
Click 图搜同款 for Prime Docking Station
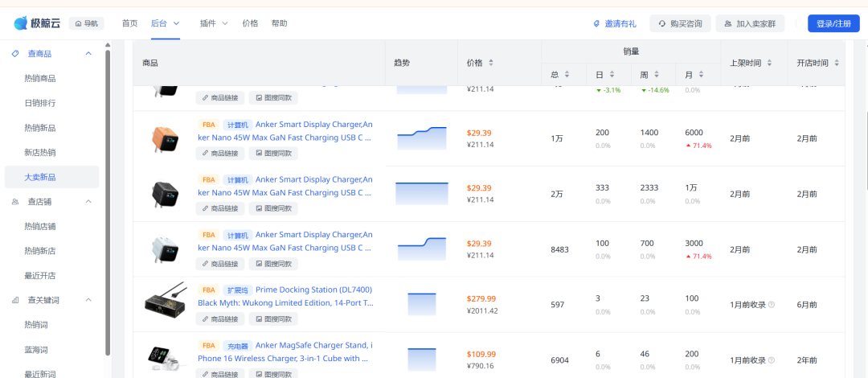tap(273, 319)
